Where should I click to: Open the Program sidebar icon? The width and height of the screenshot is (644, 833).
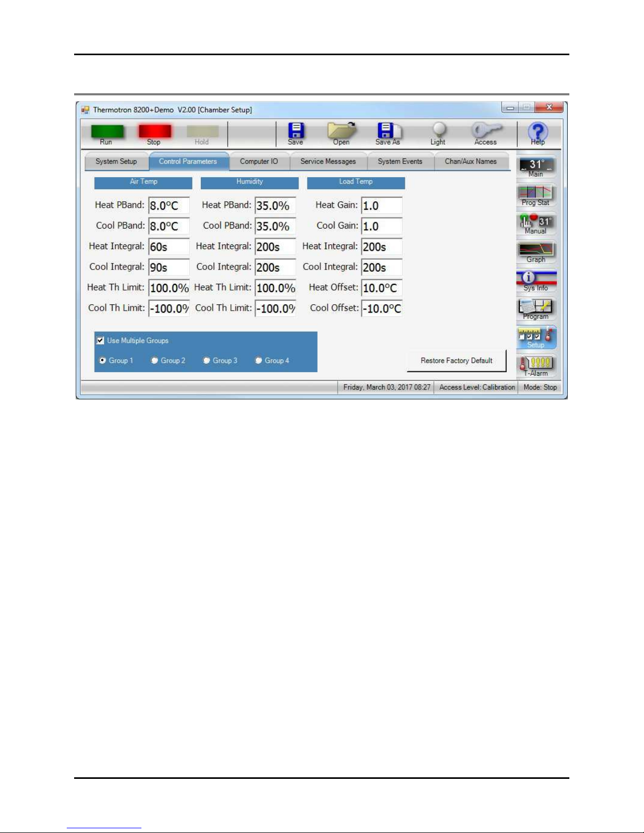click(536, 310)
